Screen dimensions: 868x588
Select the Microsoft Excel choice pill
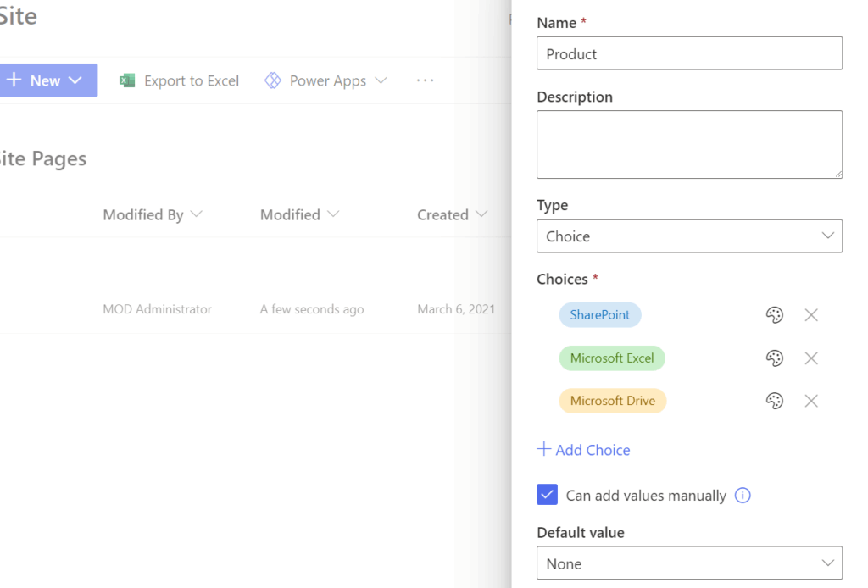612,358
